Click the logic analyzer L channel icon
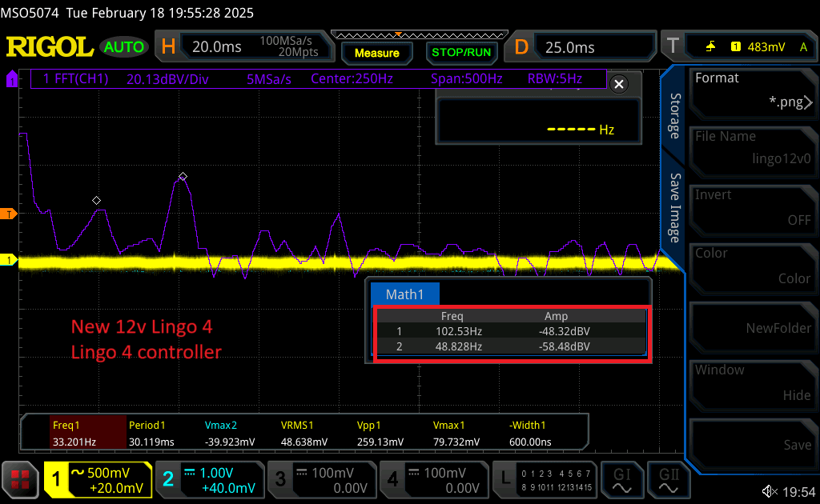Screen dimensions: 820x504 (x=545, y=480)
